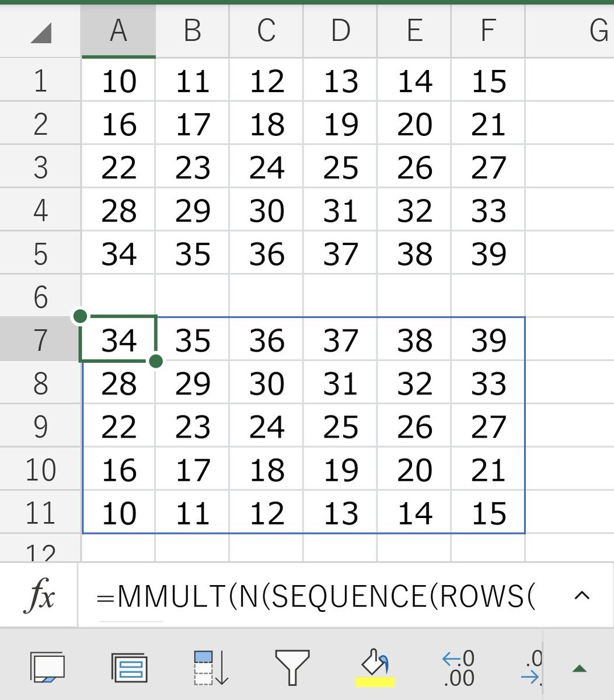Screen dimensions: 614x700
Task: Tap the lower-right selection handle of A7
Action: point(155,362)
